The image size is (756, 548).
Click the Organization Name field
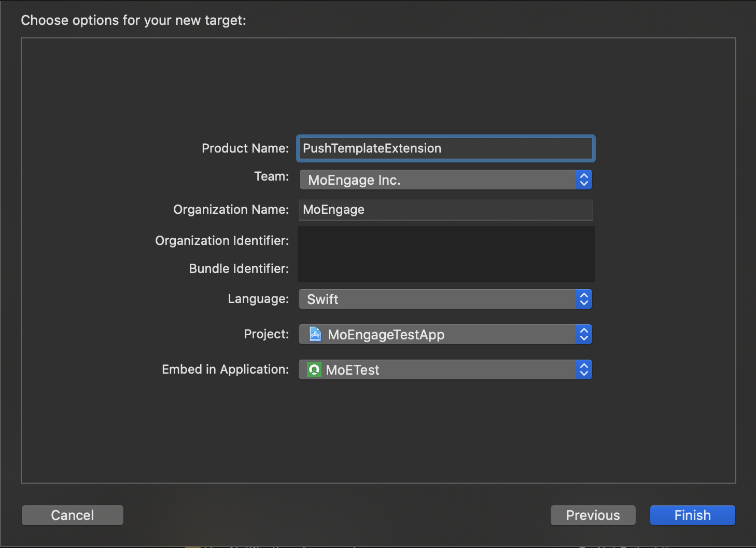point(445,210)
